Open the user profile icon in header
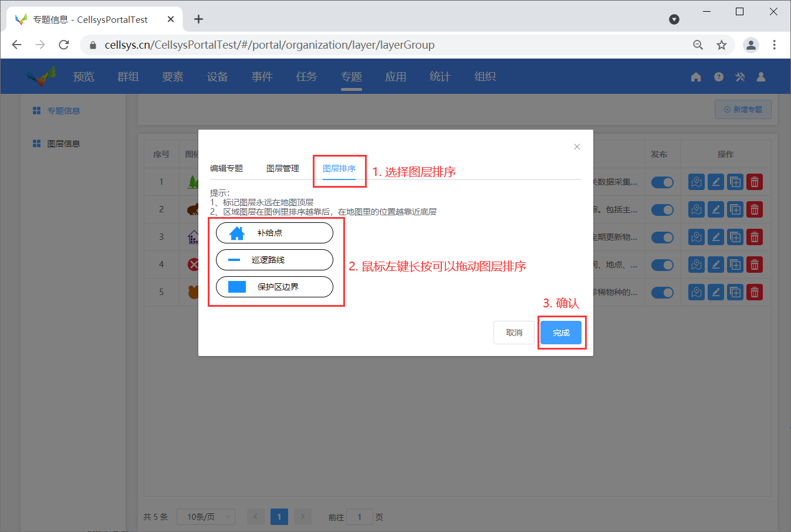Image resolution: width=791 pixels, height=532 pixels. tap(761, 77)
